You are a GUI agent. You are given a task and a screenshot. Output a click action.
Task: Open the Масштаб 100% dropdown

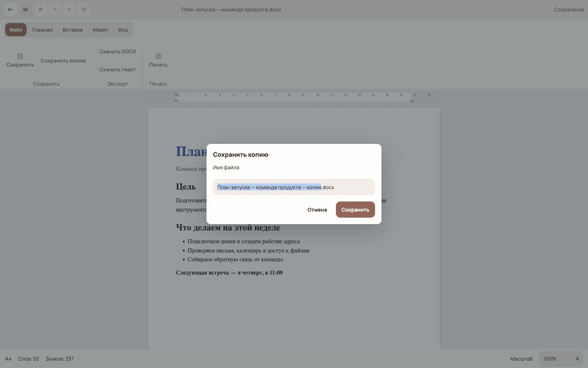(561, 359)
